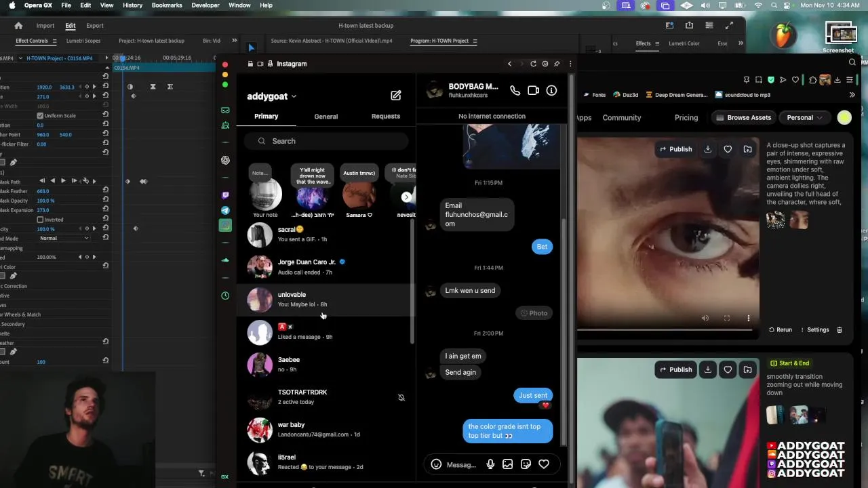This screenshot has width=868, height=488.
Task: Download the eye close-up video
Action: 708,149
